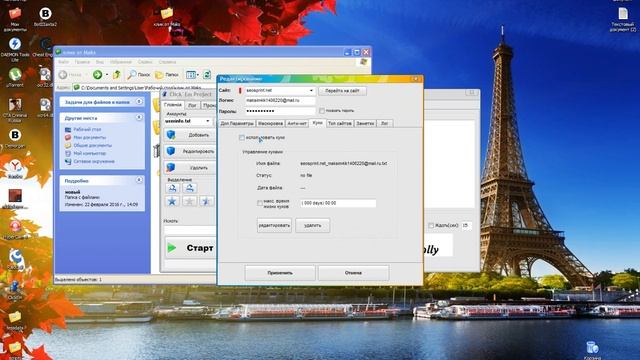The image size is (640, 360).
Task: Open accounts file dropdown (userinfo.txt)
Action: click(x=207, y=121)
